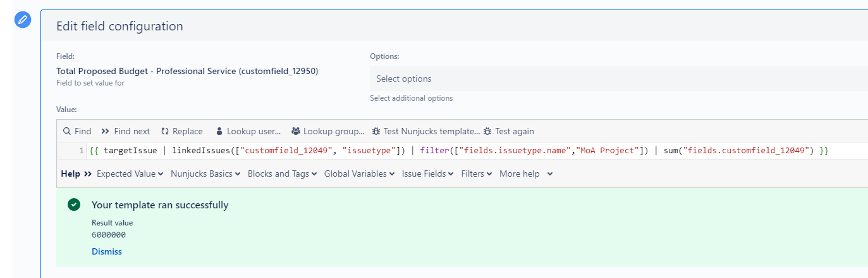Viewport: 868px width, 278px height.
Task: Run Test Nunjucks template
Action: point(426,131)
